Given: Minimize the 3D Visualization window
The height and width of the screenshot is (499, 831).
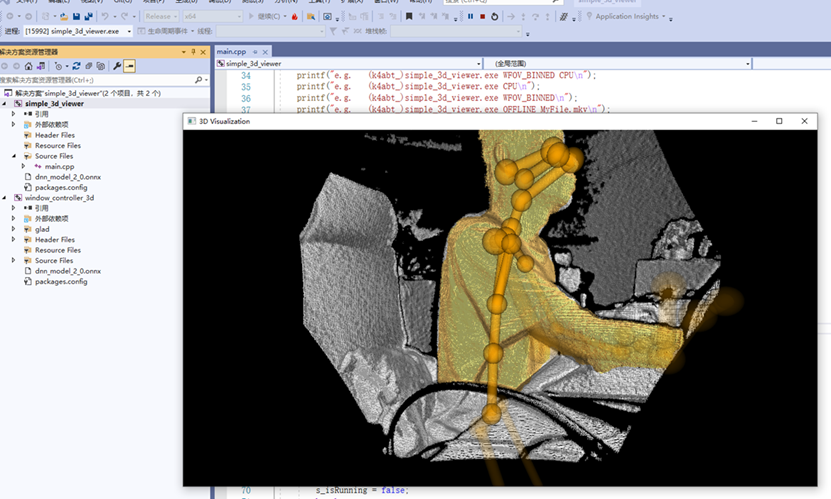Looking at the screenshot, I should (754, 121).
